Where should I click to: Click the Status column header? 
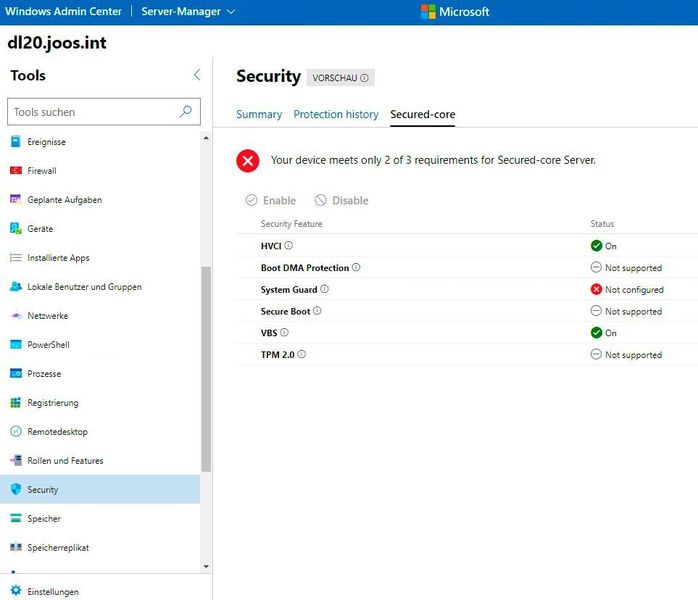[602, 223]
